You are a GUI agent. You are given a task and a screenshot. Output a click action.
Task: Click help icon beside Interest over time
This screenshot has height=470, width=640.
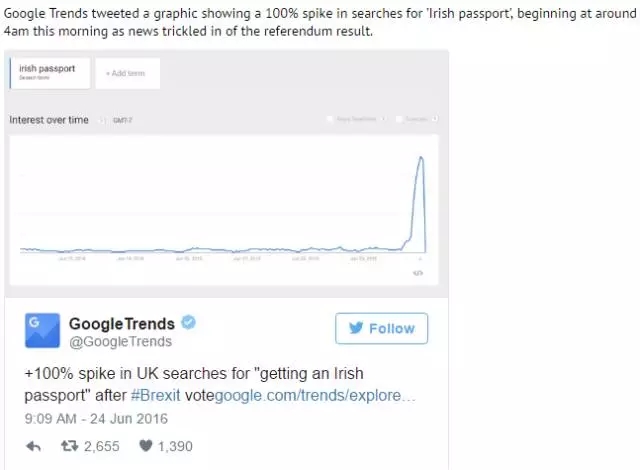pos(97,120)
